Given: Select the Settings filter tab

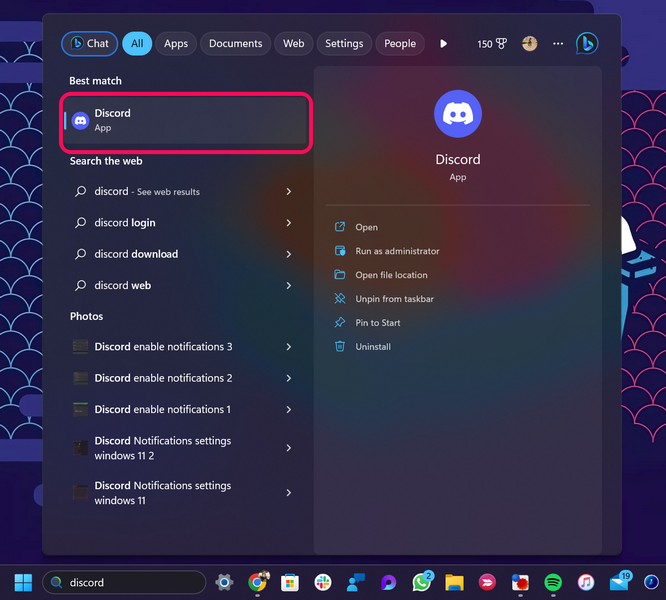Looking at the screenshot, I should tap(344, 43).
